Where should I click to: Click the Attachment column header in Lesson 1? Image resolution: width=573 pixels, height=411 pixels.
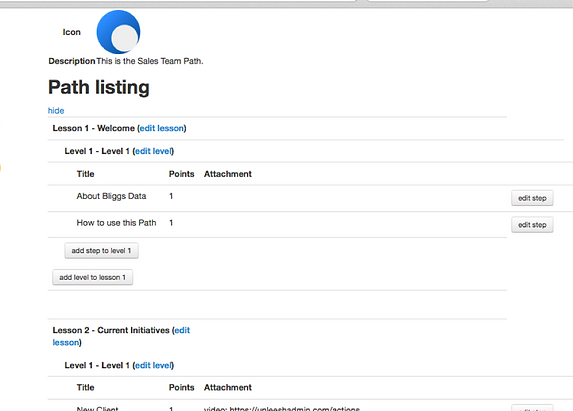(x=228, y=174)
